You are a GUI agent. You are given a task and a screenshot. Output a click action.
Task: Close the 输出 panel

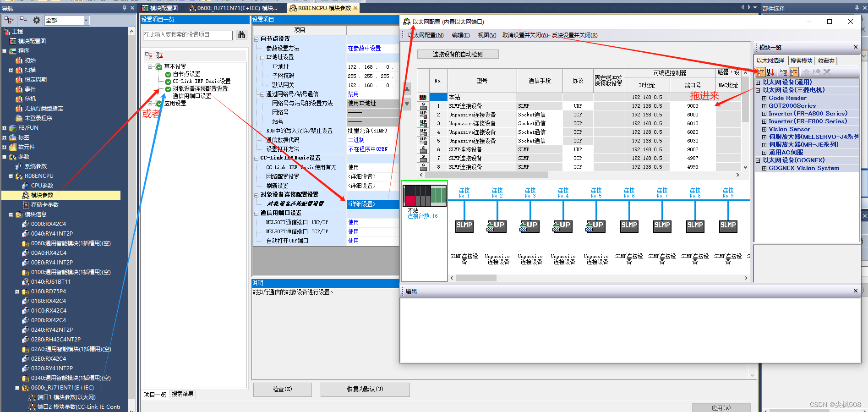(x=855, y=291)
